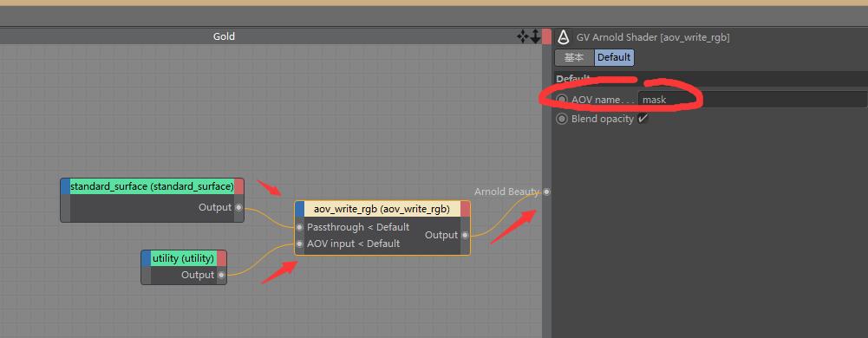
Task: Toggle the AOV name animation dot
Action: 562,101
